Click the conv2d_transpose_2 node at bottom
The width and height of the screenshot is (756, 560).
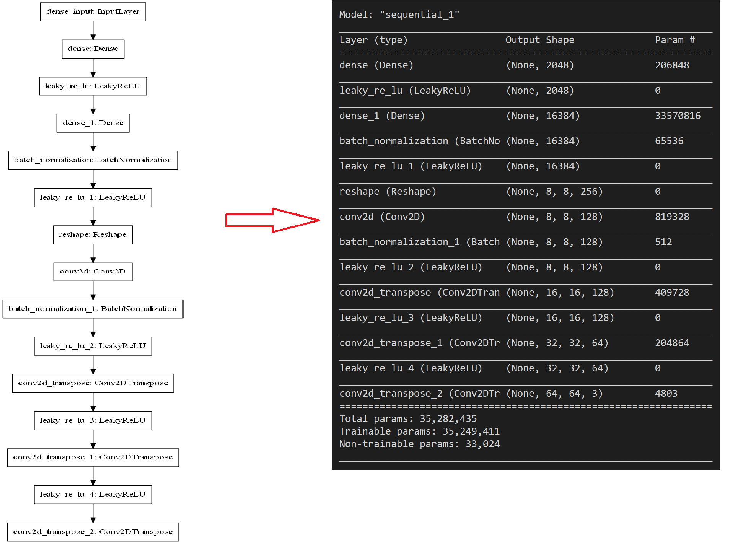coord(93,532)
